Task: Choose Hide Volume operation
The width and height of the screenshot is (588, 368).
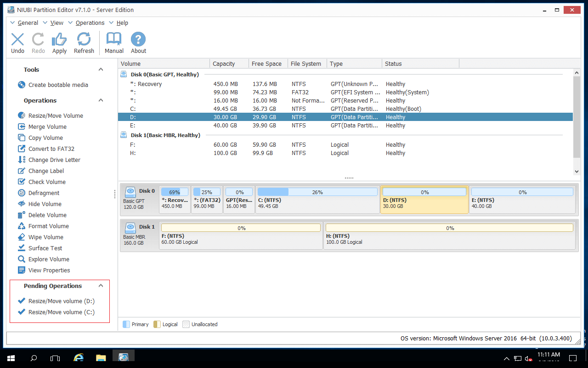Action: (x=40, y=204)
